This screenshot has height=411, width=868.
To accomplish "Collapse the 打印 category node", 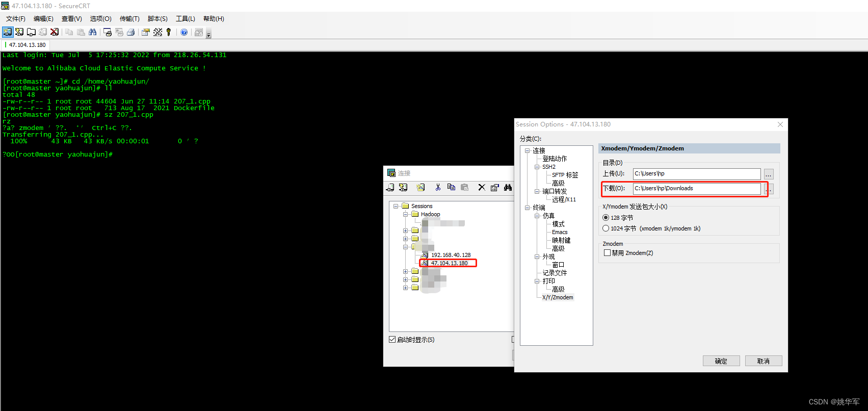I will (x=537, y=281).
